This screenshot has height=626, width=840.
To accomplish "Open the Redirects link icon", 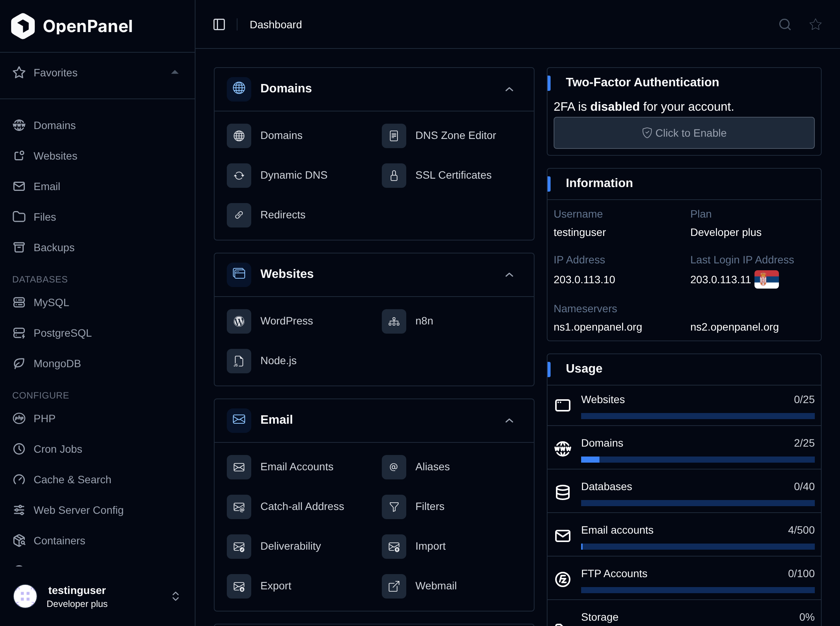I will coord(239,215).
